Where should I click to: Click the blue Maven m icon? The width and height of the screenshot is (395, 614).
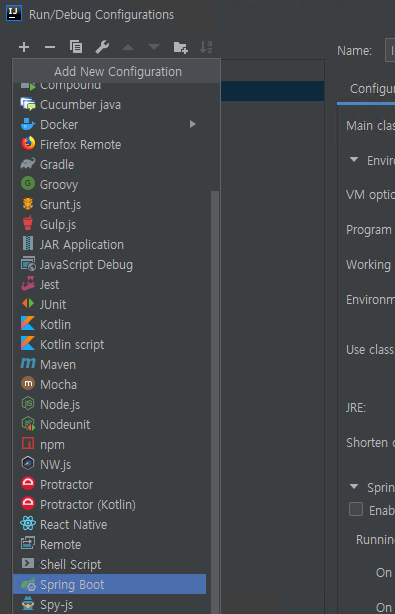point(28,363)
